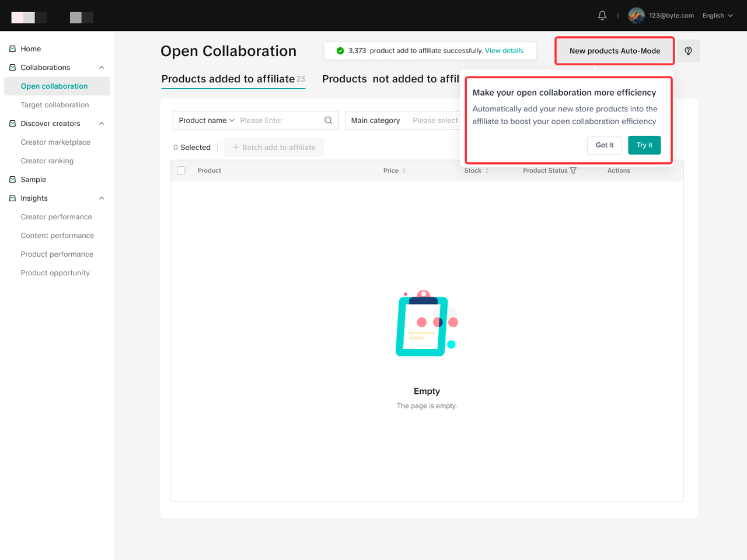Click the View details link
The width and height of the screenshot is (747, 560).
[x=504, y=51]
